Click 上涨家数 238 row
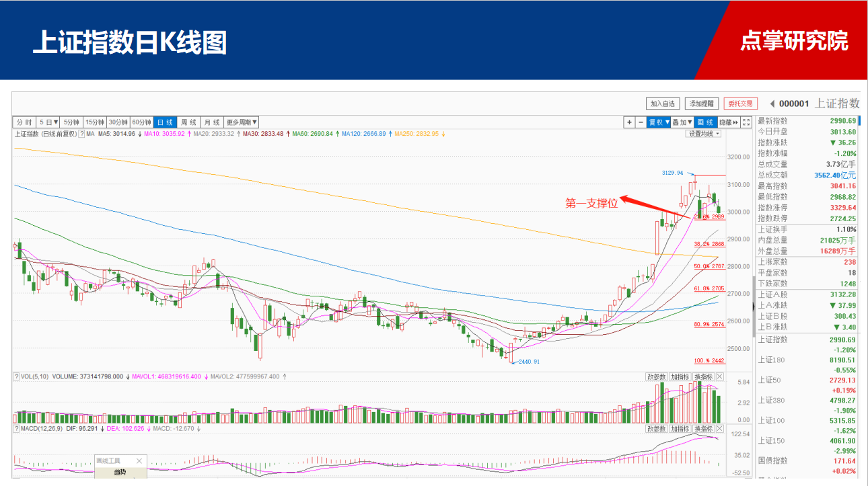 click(807, 261)
